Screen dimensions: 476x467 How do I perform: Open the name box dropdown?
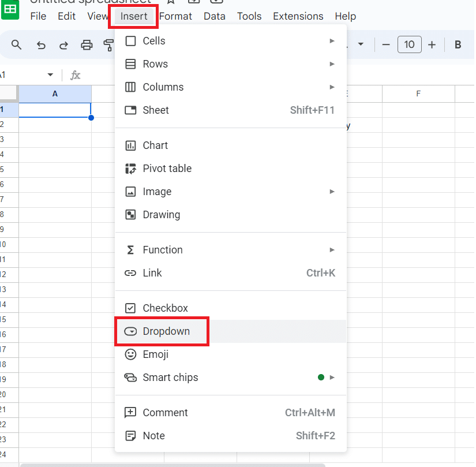tap(50, 74)
